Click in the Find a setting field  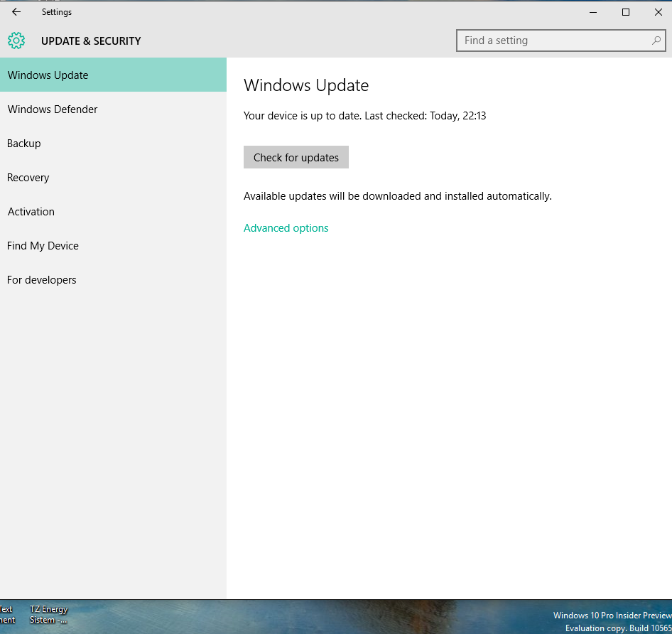click(x=561, y=41)
